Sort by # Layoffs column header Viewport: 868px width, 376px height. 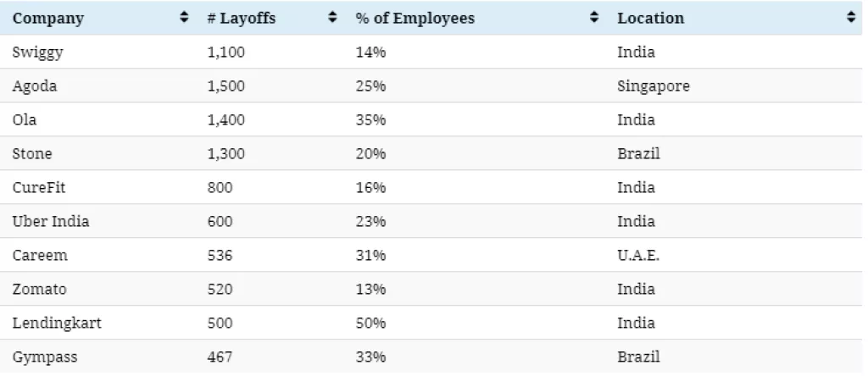click(x=241, y=18)
